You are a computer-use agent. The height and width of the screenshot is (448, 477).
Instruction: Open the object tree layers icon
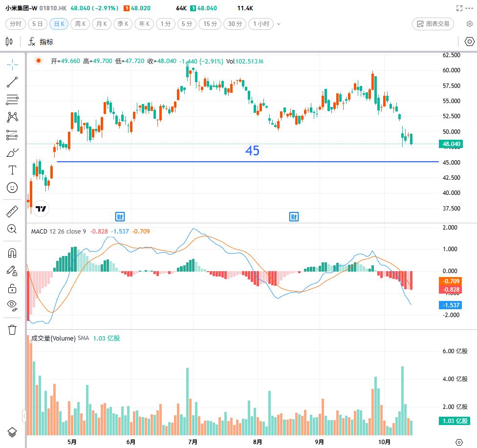pyautogui.click(x=12, y=432)
